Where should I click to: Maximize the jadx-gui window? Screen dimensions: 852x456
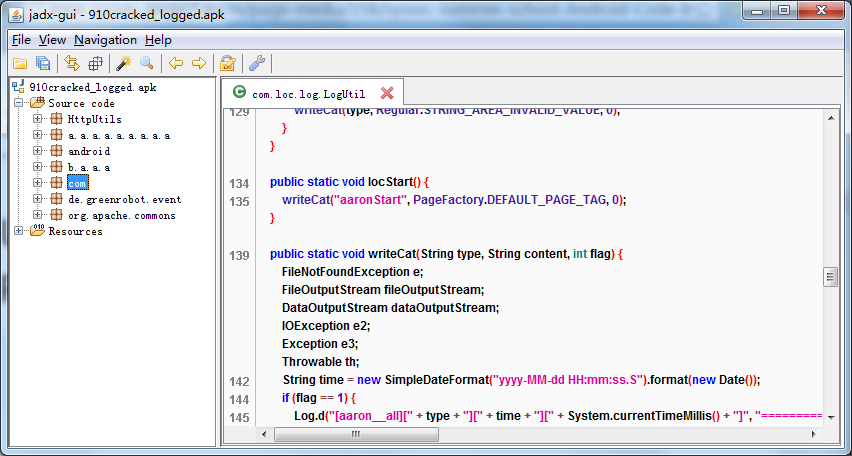tap(783, 11)
